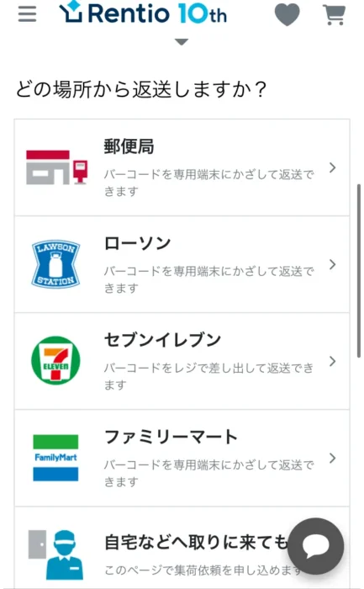Image resolution: width=364 pixels, height=589 pixels.
Task: Open the hamburger menu
Action: point(28,14)
